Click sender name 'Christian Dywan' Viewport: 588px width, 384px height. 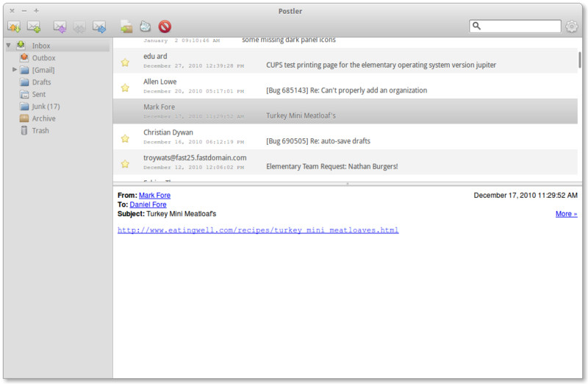[x=168, y=132]
